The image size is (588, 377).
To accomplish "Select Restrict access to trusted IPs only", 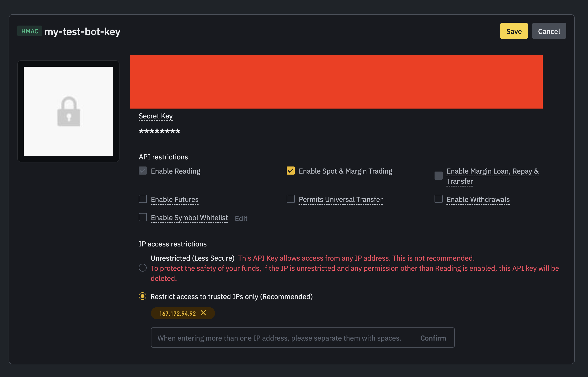I will (143, 296).
